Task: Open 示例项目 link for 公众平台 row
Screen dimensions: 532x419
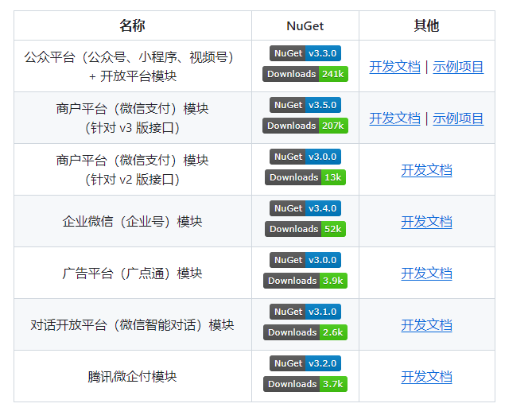Action: pos(458,67)
